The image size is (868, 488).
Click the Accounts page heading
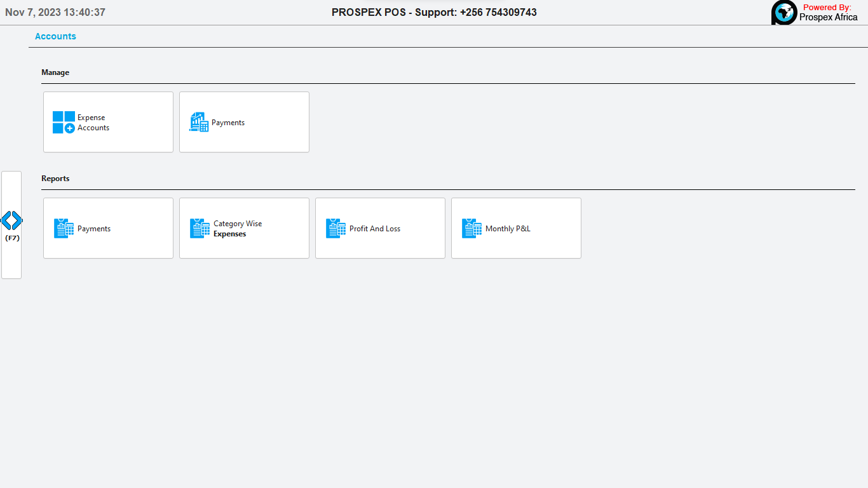(x=55, y=36)
